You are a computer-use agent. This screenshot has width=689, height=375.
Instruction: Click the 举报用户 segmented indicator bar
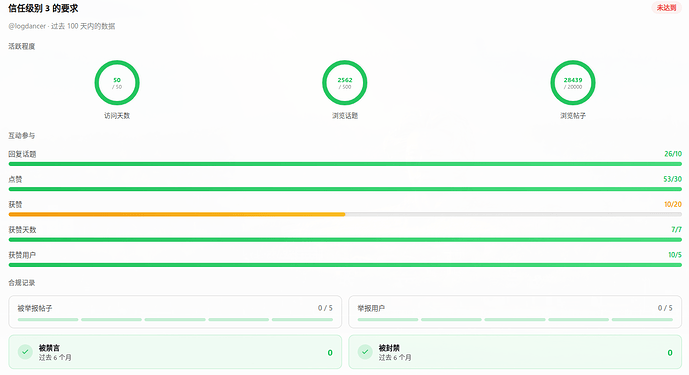click(515, 320)
